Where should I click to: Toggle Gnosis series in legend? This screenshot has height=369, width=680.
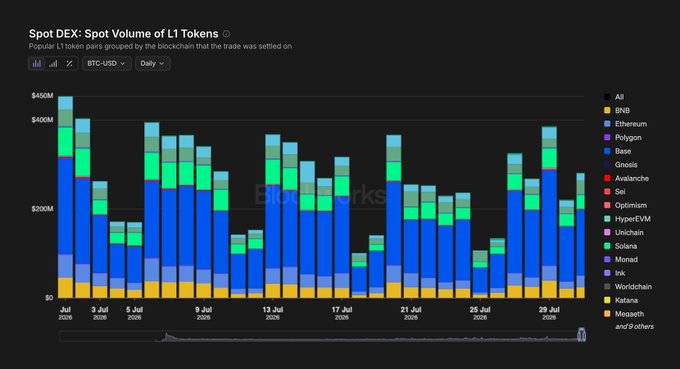point(621,165)
